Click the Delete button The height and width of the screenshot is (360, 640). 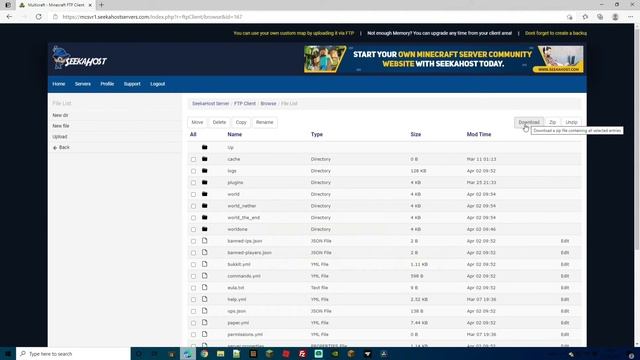click(x=219, y=122)
